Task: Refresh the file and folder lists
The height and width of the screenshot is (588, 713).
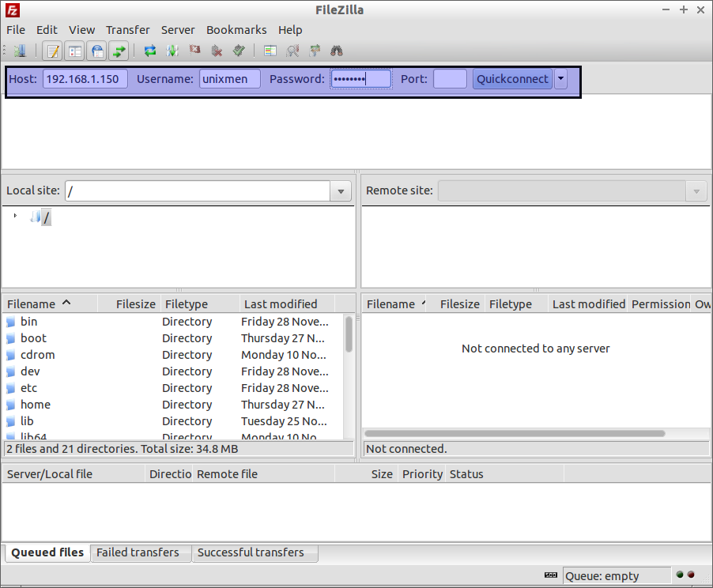Action: click(x=150, y=51)
